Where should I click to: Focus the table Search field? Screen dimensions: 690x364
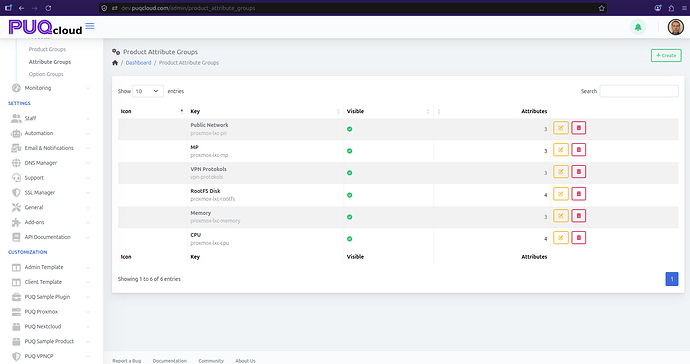[639, 91]
